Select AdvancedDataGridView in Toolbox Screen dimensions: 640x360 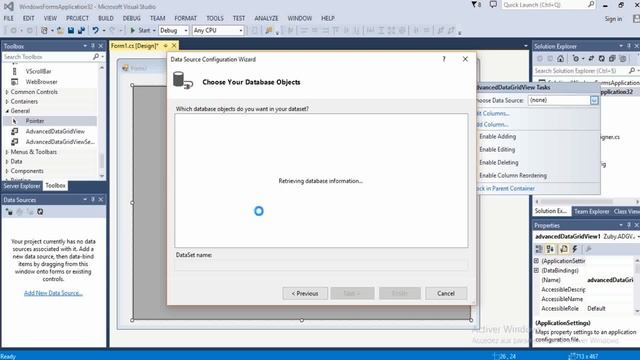(x=55, y=131)
